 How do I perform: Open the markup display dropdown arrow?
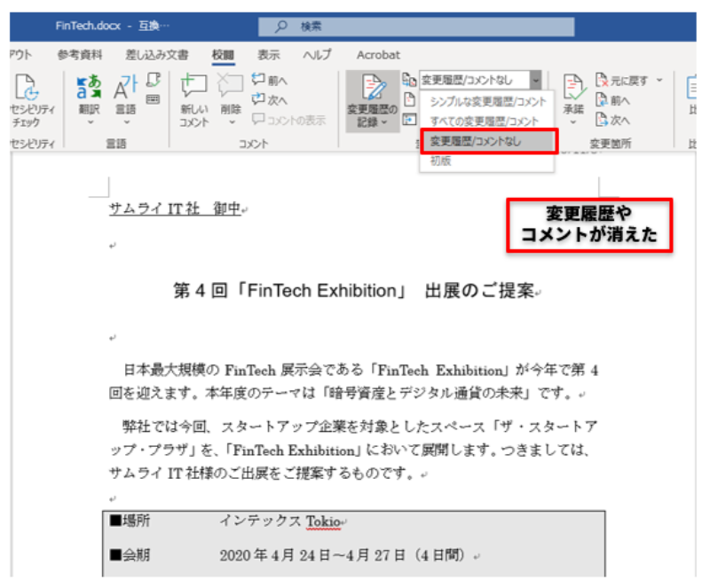tap(535, 80)
